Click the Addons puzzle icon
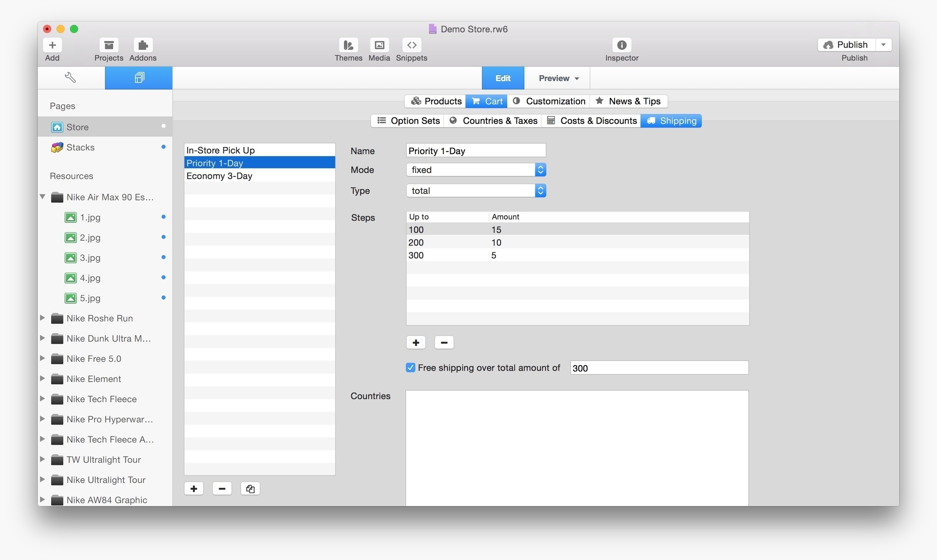Screen dimensions: 937x560 [x=143, y=45]
